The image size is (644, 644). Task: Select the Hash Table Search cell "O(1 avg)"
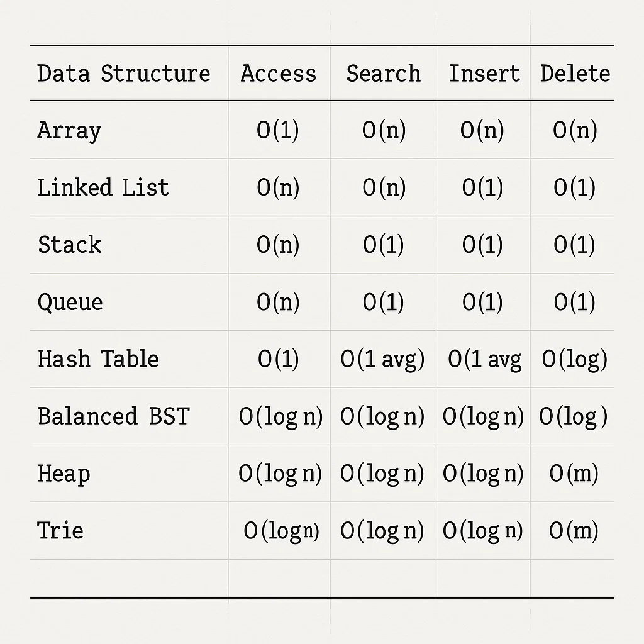[x=382, y=360]
